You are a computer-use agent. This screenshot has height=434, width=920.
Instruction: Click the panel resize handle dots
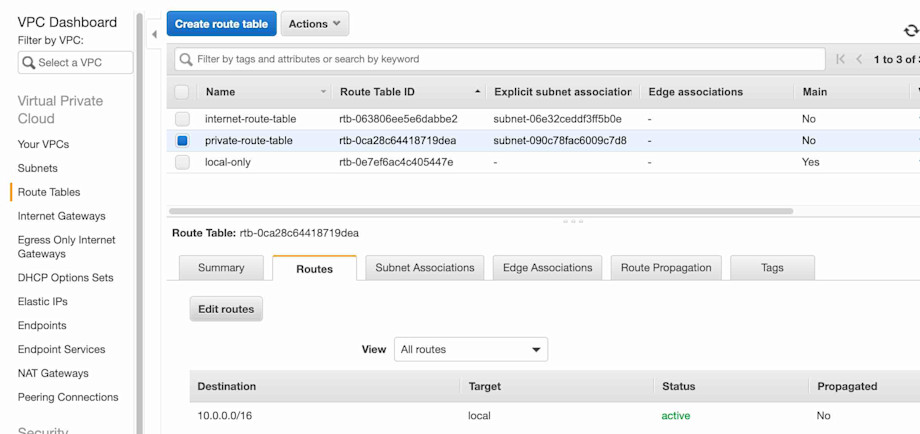[x=573, y=222]
